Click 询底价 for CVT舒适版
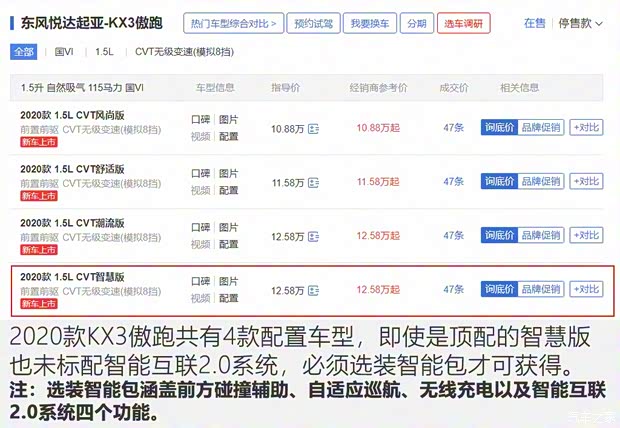Screen dimensions: 620x428 pyautogui.click(x=499, y=181)
